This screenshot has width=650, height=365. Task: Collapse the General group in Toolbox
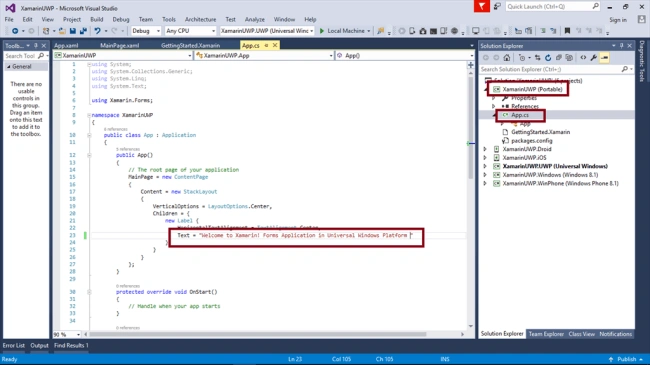pos(8,66)
